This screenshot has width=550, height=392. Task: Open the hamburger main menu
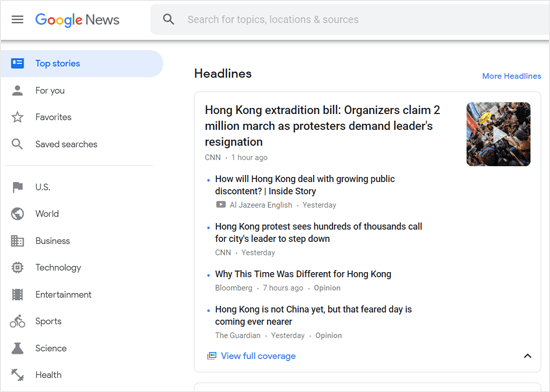(x=18, y=20)
